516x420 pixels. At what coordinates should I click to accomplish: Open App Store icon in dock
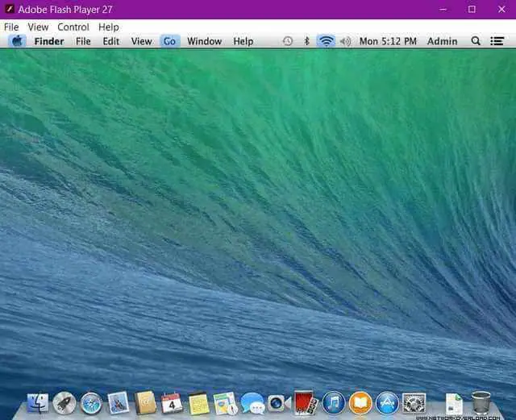tap(387, 402)
